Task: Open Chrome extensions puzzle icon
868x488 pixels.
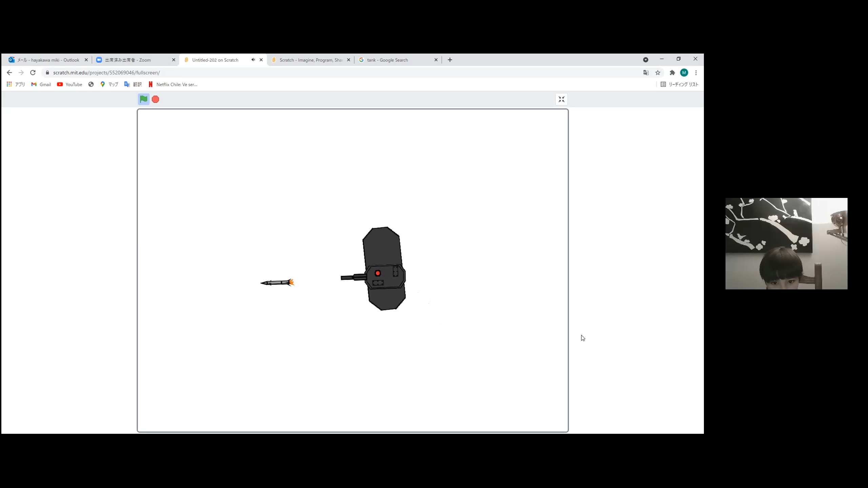Action: [672, 73]
